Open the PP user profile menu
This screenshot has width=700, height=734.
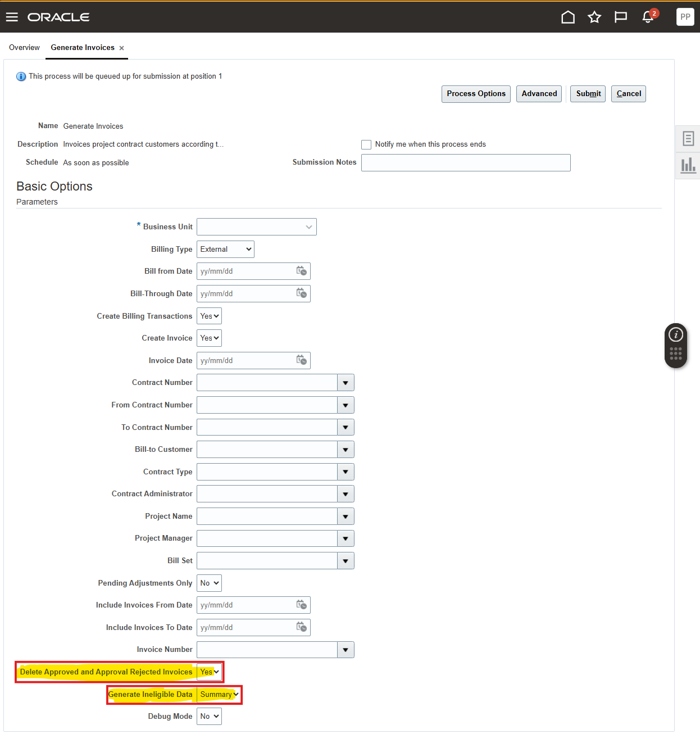pyautogui.click(x=685, y=17)
